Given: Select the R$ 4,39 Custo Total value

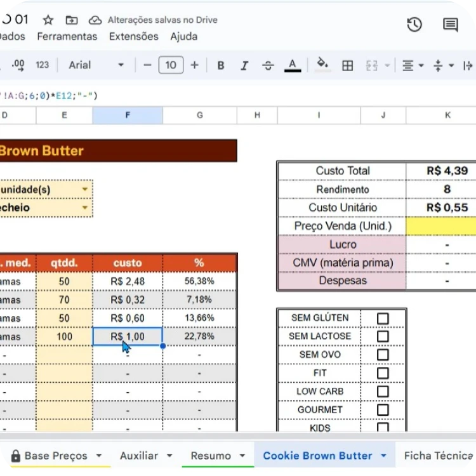Looking at the screenshot, I should (x=441, y=171).
